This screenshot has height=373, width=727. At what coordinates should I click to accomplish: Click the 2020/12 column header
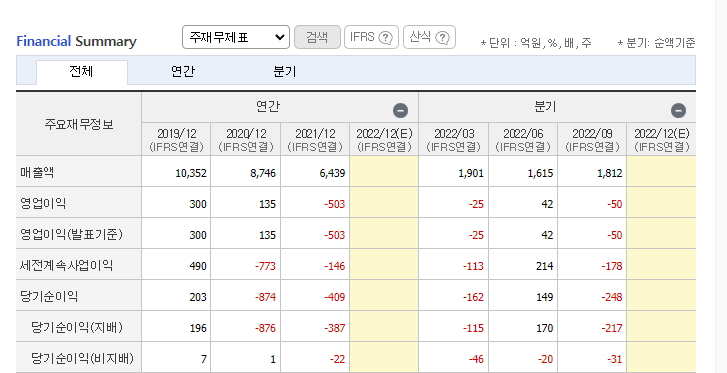click(x=246, y=140)
